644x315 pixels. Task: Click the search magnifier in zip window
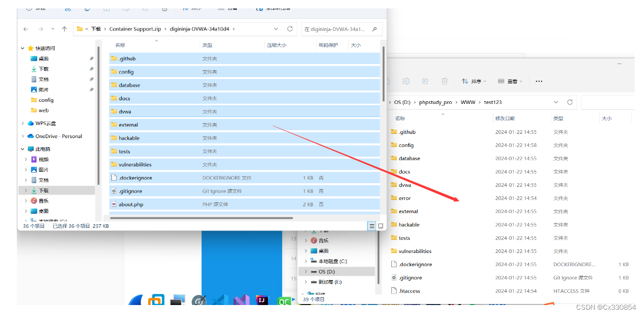click(375, 29)
